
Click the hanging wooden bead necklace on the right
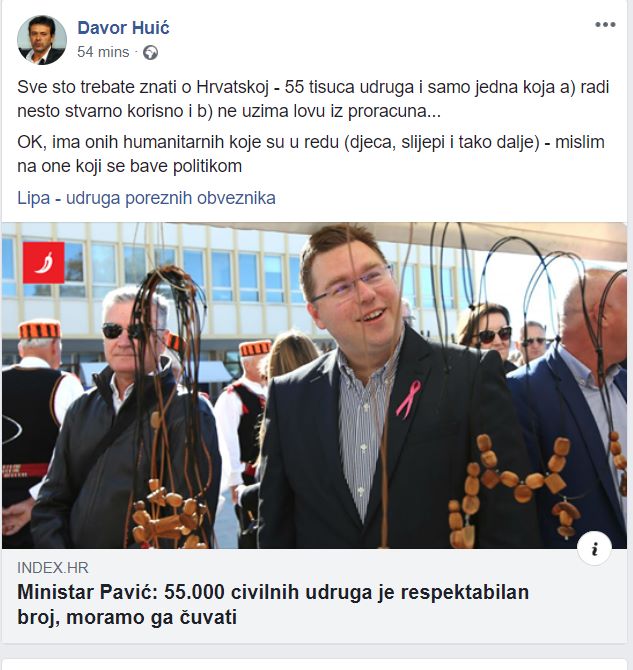tap(511, 487)
